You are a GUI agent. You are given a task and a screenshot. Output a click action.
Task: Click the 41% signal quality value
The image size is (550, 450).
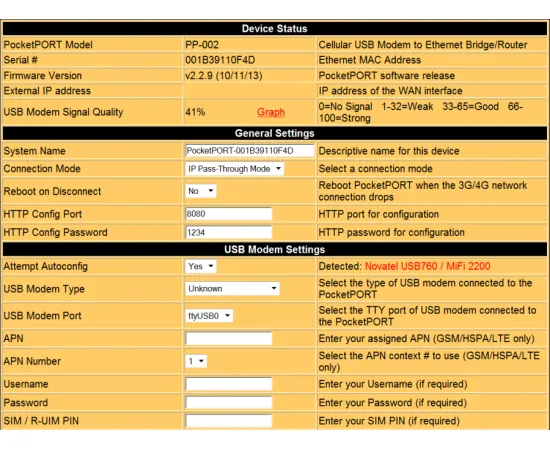(195, 112)
